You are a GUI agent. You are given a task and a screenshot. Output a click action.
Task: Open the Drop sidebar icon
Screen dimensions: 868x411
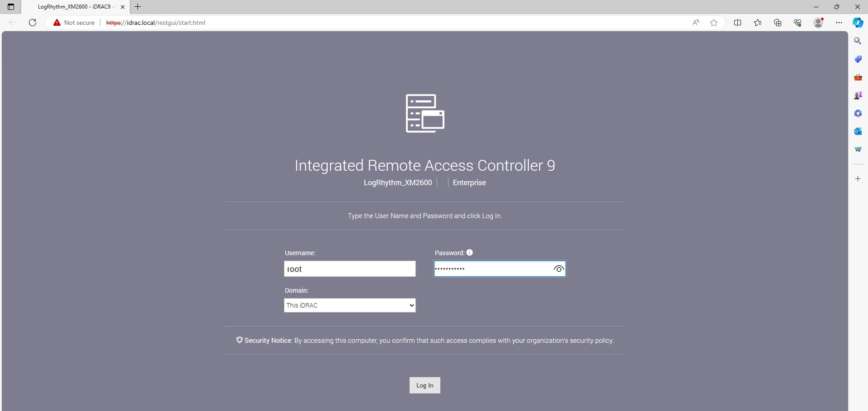click(x=858, y=149)
